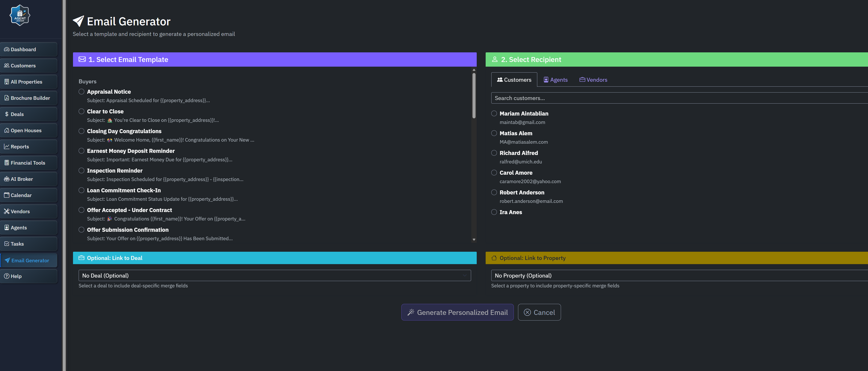
Task: Select Carol Amore as recipient
Action: 494,173
